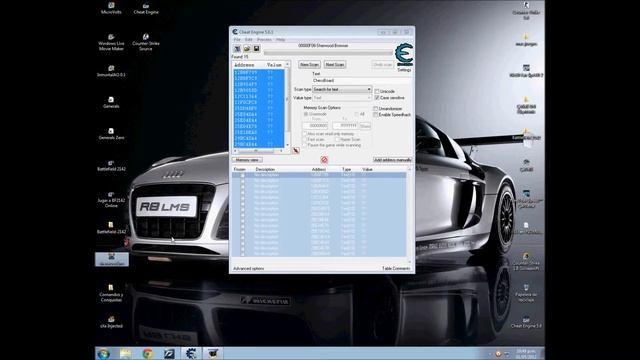Image resolution: width=640 pixels, height=360 pixels.
Task: Click the Memory view button
Action: click(247, 160)
